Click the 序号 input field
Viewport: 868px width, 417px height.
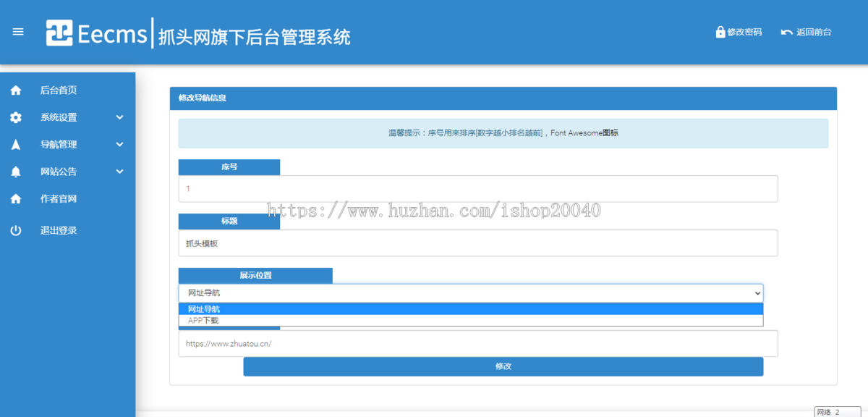478,188
